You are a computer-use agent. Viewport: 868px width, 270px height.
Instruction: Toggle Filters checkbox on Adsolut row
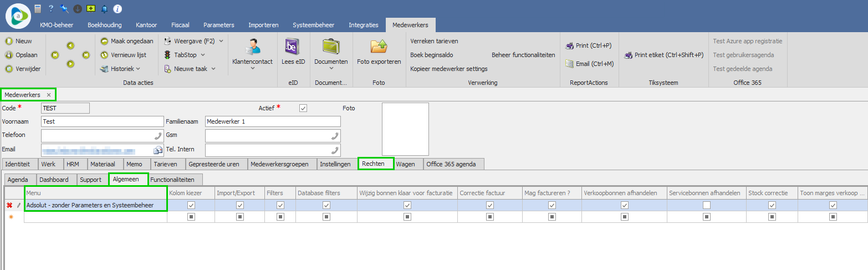coord(280,205)
